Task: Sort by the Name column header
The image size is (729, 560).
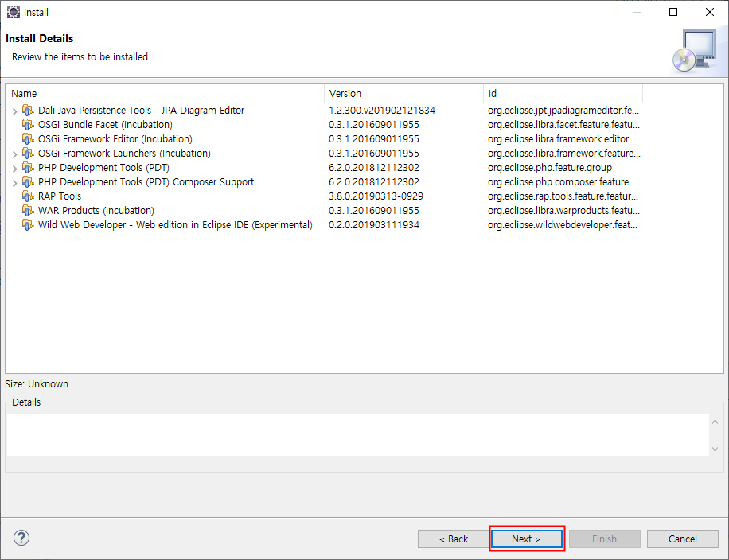Action: click(x=165, y=93)
